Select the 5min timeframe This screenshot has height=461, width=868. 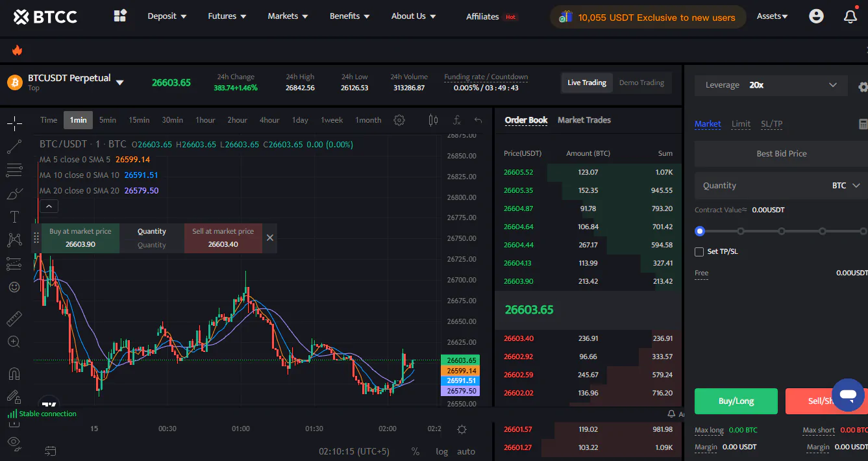click(108, 120)
